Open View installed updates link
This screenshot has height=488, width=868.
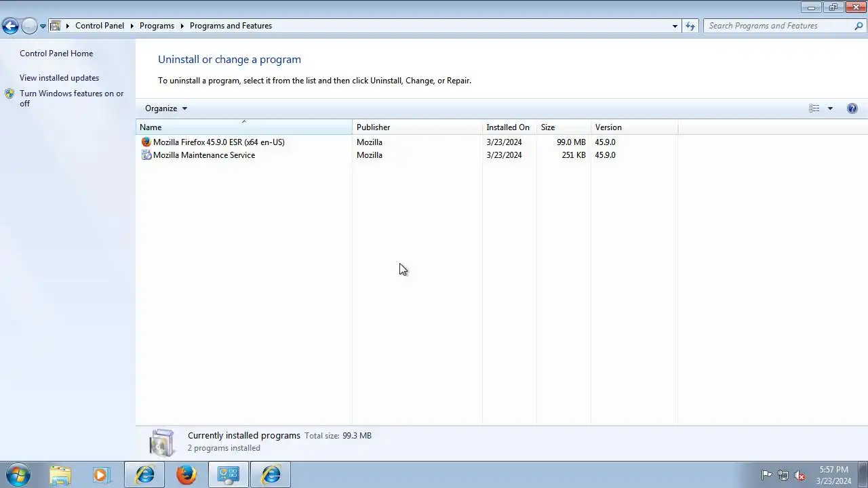[x=59, y=78]
